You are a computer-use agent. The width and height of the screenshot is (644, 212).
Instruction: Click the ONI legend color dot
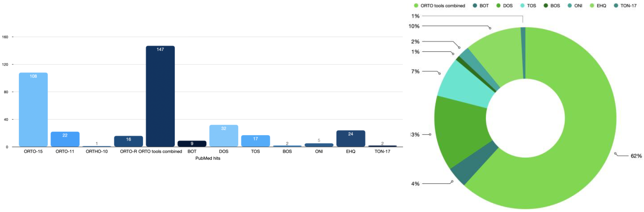[570, 5]
